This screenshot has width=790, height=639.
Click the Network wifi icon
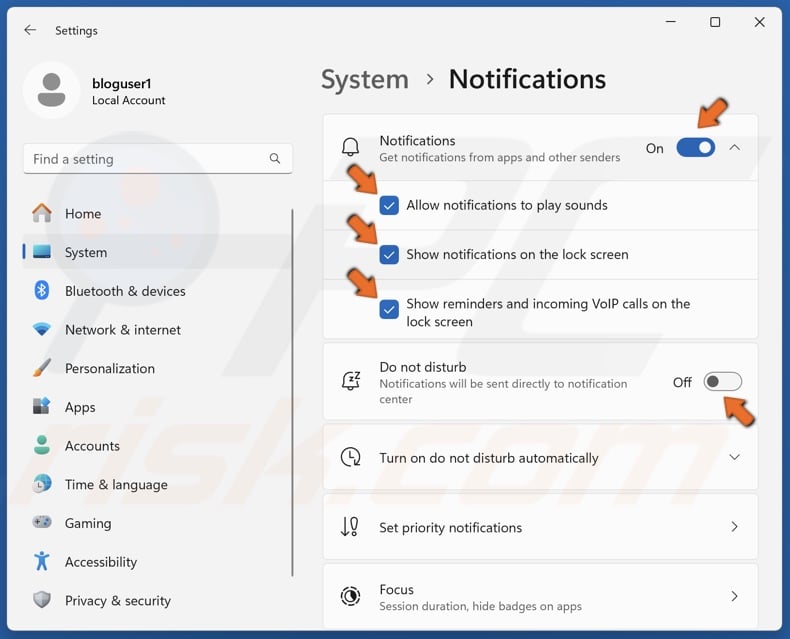click(42, 330)
